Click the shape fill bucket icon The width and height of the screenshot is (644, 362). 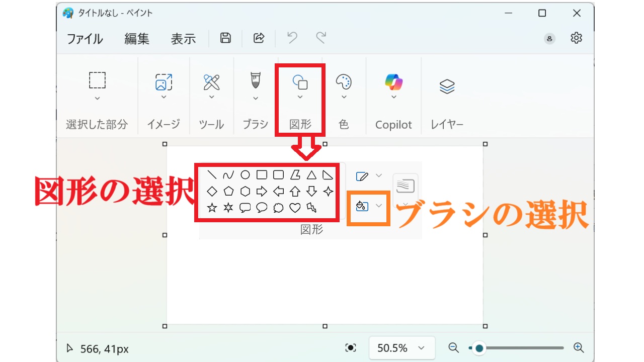(x=362, y=206)
